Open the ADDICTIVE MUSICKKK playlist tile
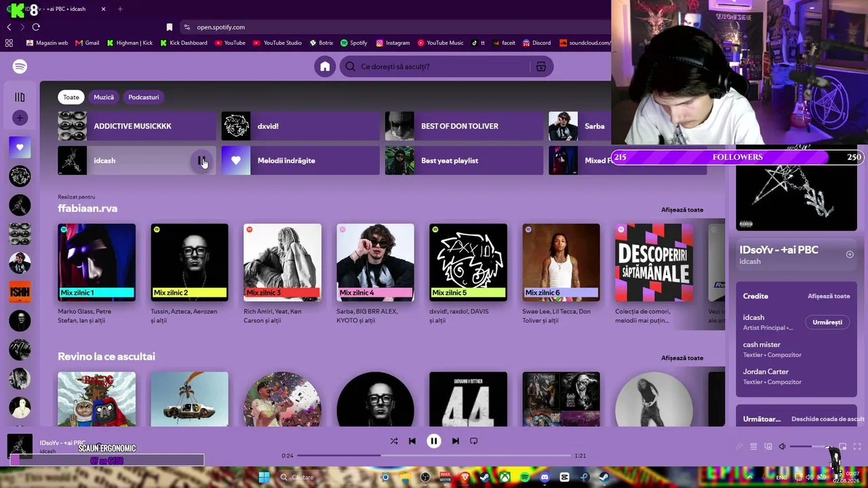 click(x=137, y=126)
